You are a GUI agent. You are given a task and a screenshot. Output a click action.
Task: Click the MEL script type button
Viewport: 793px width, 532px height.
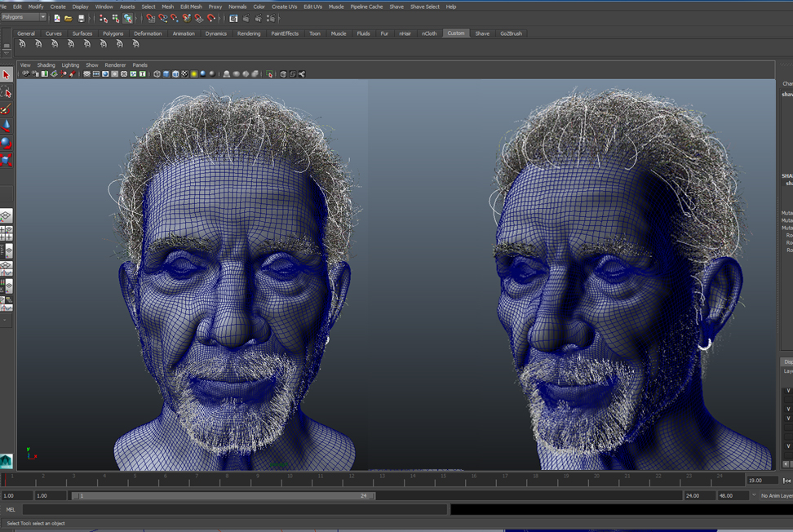[x=11, y=510]
